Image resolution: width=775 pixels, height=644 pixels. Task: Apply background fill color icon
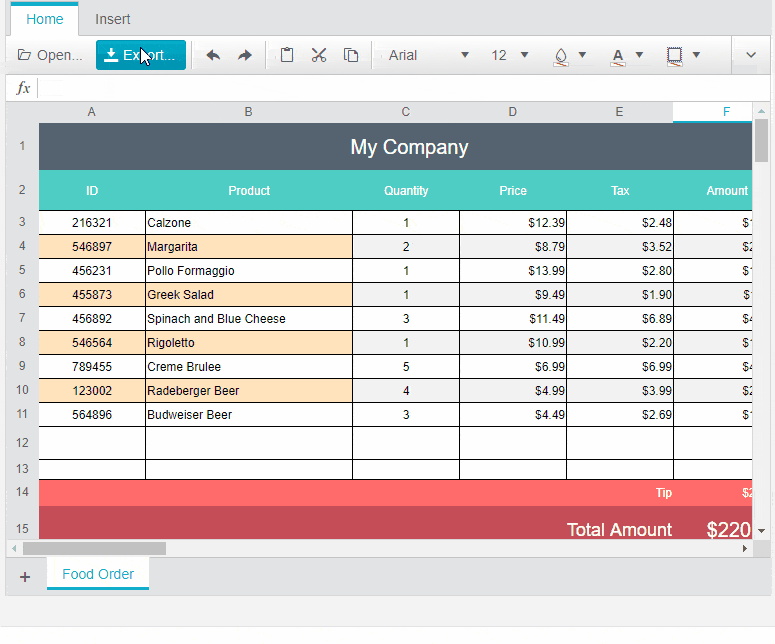click(560, 56)
